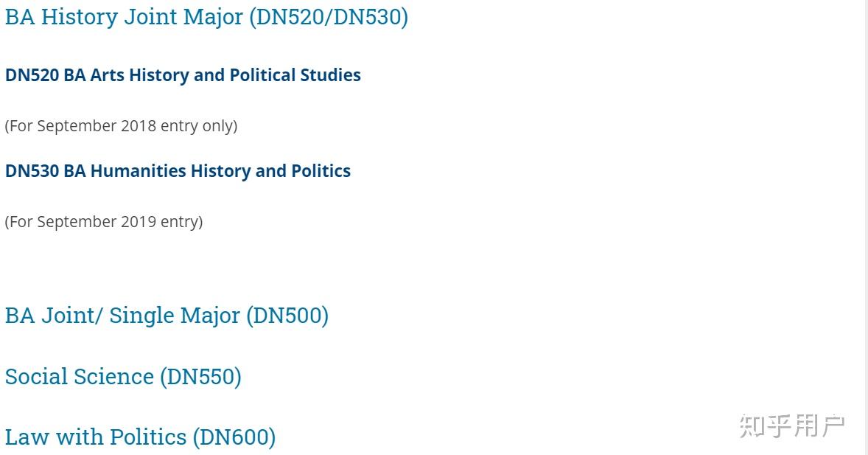Click the "For September 2019 entry" note
Image resolution: width=868 pixels, height=455 pixels.
point(104,222)
